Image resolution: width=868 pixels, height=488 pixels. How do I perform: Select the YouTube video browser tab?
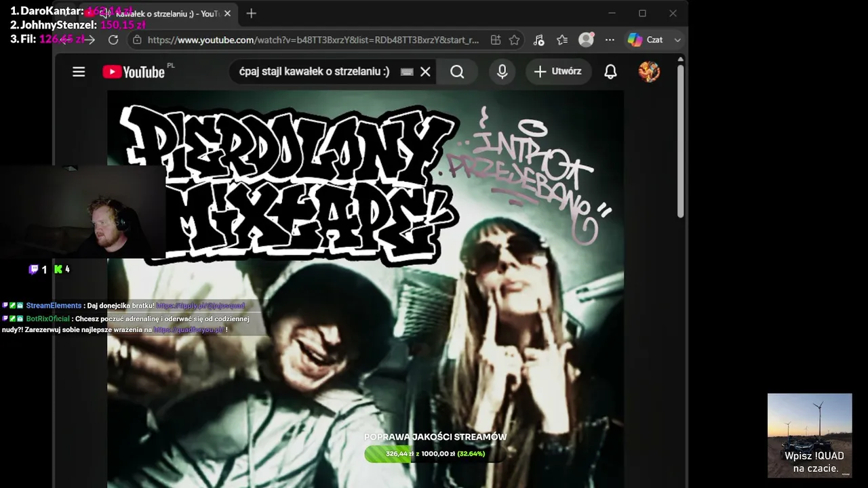[159, 14]
